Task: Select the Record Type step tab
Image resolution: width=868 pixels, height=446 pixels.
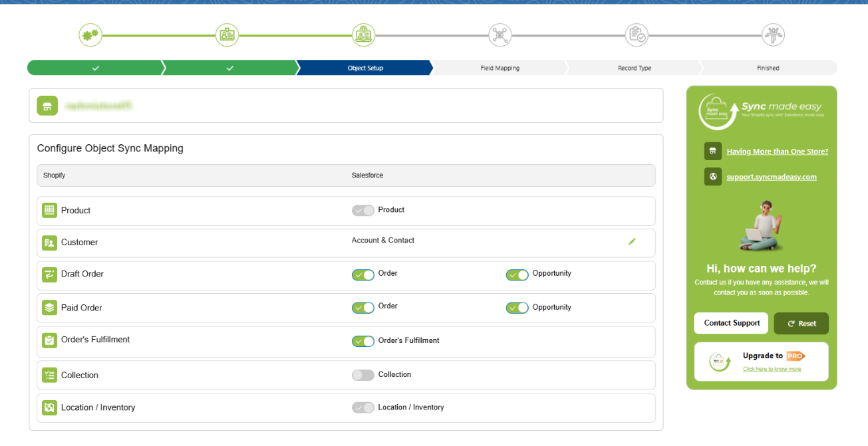Action: pyautogui.click(x=635, y=68)
